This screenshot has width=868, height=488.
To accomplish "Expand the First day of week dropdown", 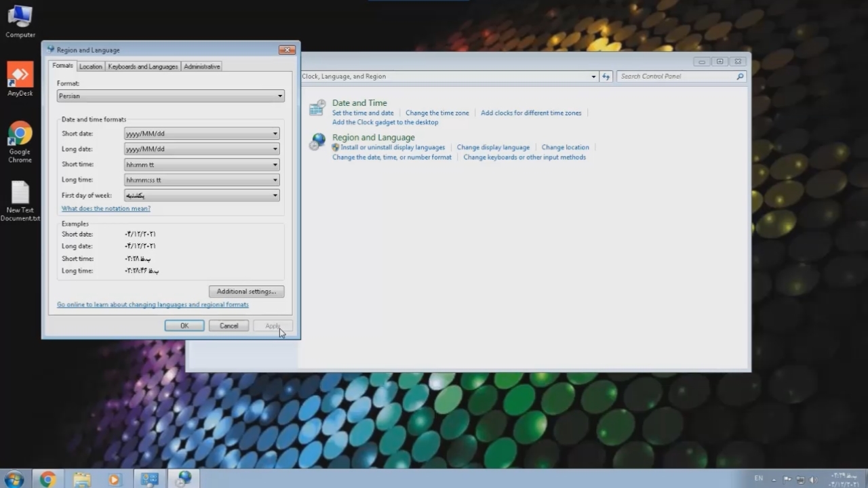I will pyautogui.click(x=201, y=195).
